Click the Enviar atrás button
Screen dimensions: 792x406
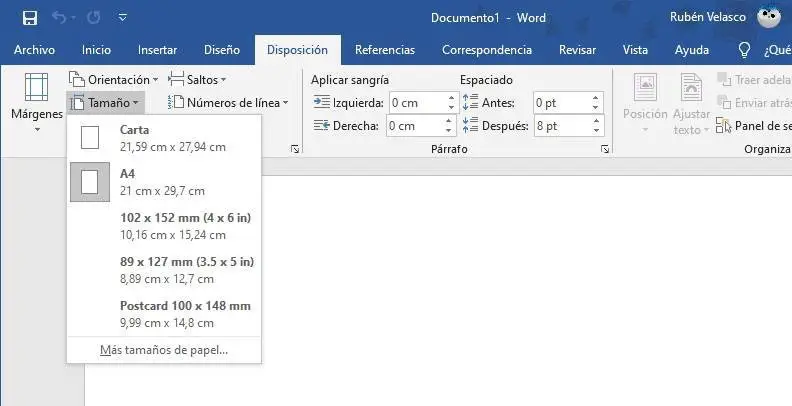[x=754, y=103]
